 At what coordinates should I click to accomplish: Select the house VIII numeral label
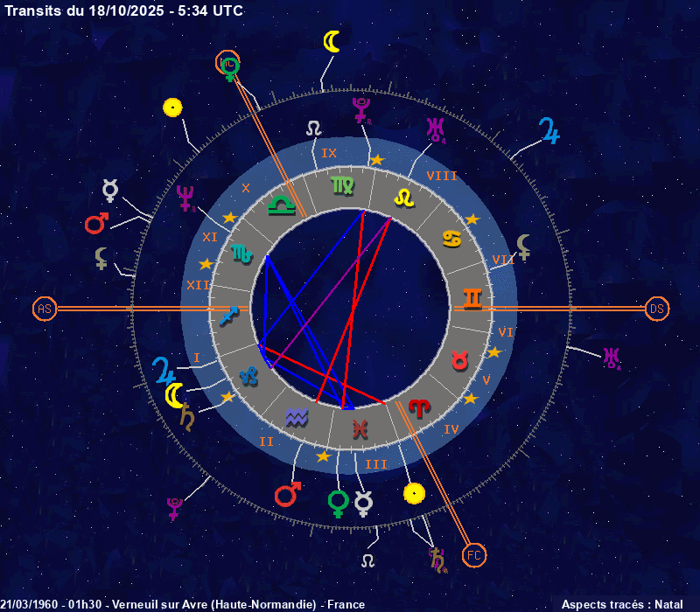[x=442, y=177]
